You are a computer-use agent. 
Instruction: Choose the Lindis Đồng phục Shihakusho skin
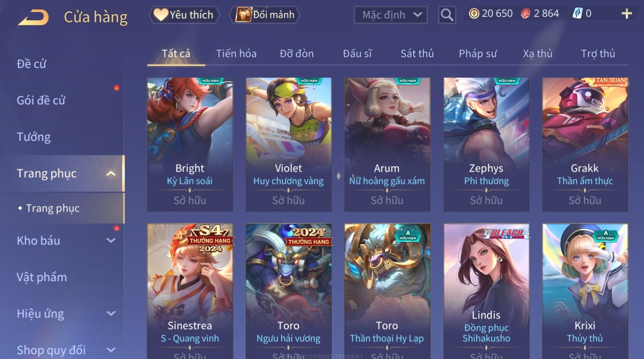pos(486,291)
